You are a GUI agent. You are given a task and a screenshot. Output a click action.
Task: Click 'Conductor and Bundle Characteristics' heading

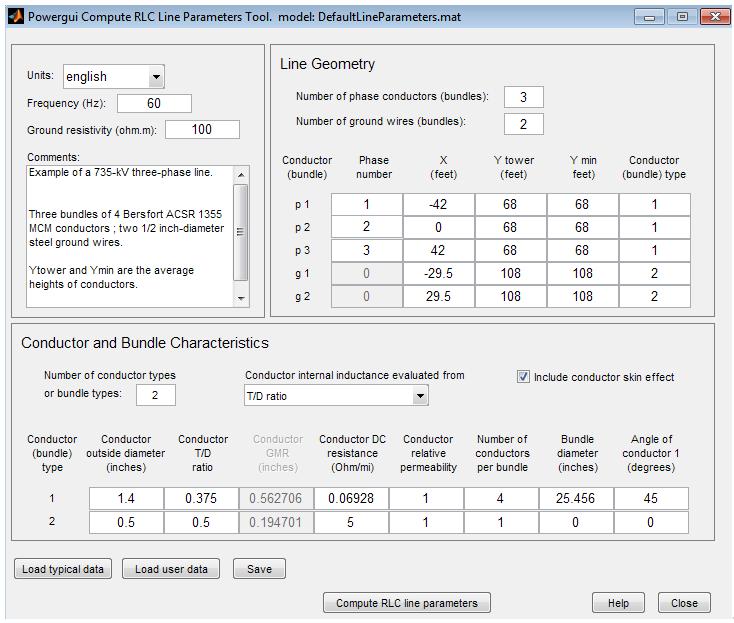[x=145, y=343]
